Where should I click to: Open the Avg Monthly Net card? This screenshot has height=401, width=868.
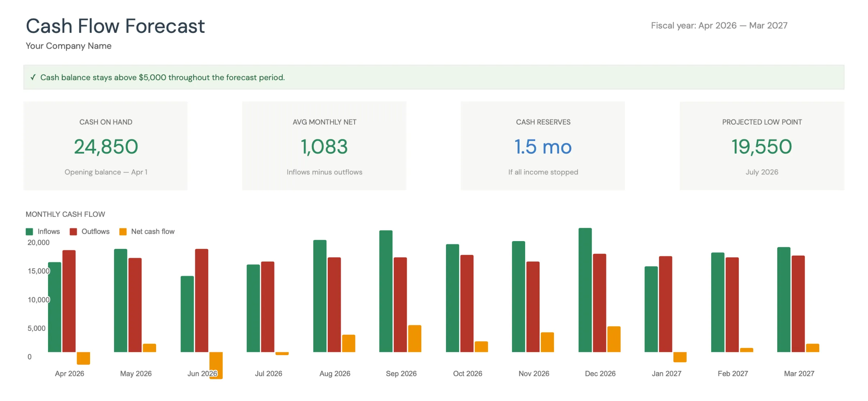pyautogui.click(x=324, y=146)
